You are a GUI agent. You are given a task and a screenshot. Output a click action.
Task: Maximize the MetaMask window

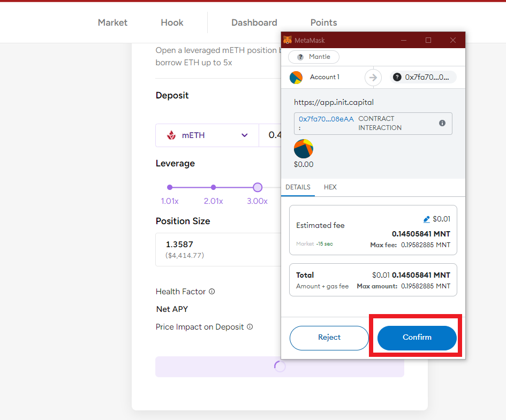click(428, 40)
